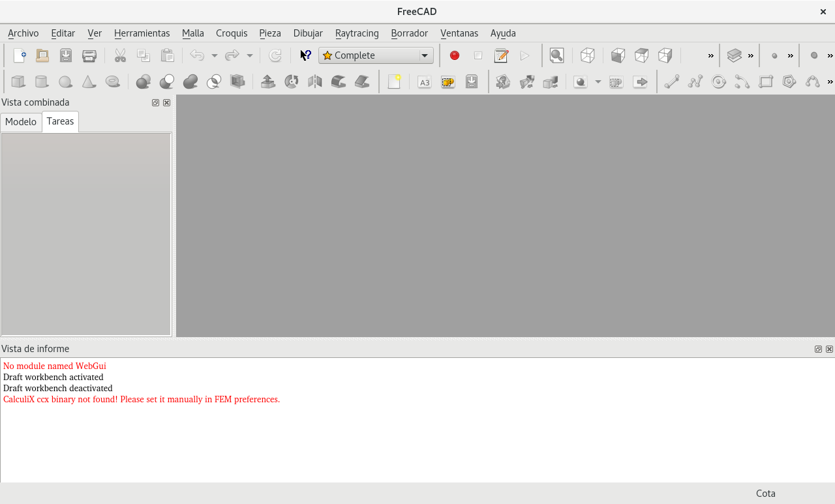This screenshot has height=504, width=835.
Task: Click the layers stack icon
Action: point(735,55)
